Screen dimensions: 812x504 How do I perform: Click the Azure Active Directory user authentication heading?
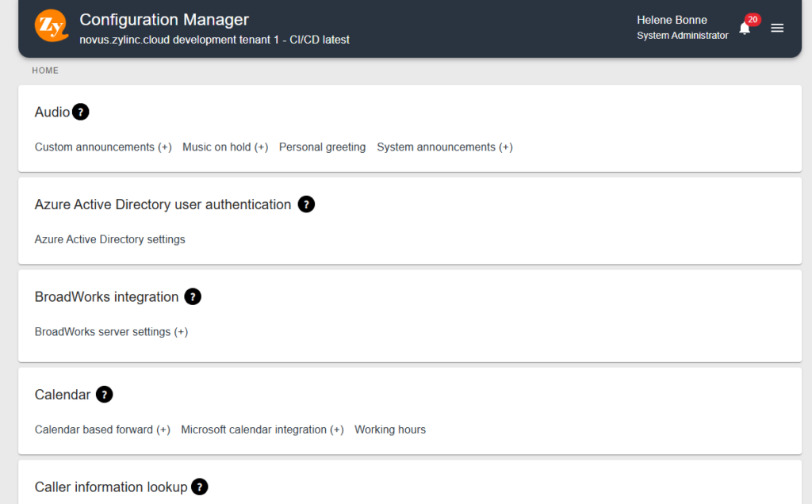(x=163, y=204)
